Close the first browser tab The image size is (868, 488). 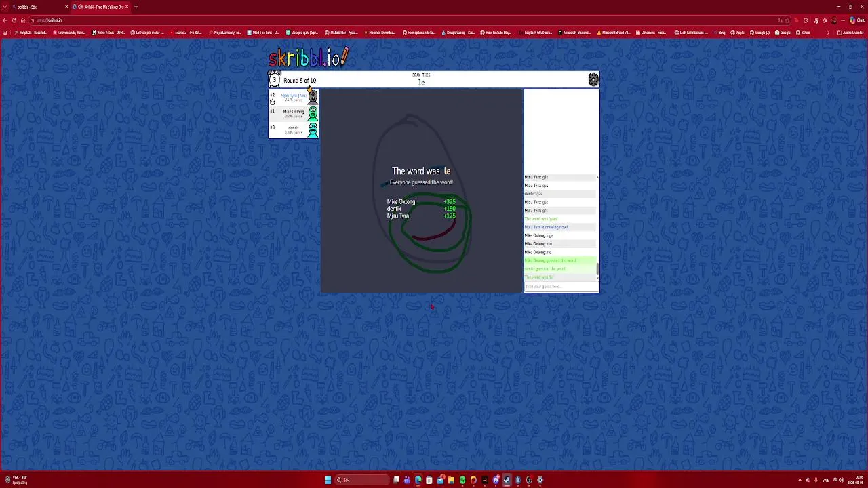[x=66, y=7]
